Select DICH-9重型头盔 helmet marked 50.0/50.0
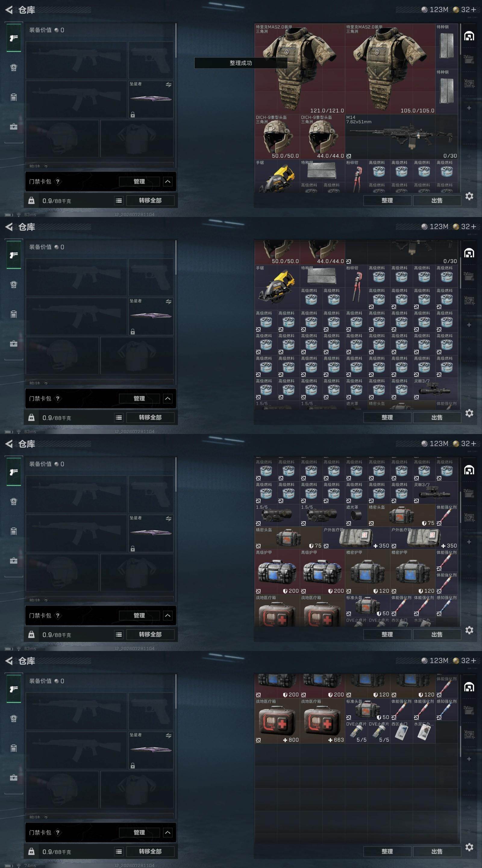 coord(277,137)
